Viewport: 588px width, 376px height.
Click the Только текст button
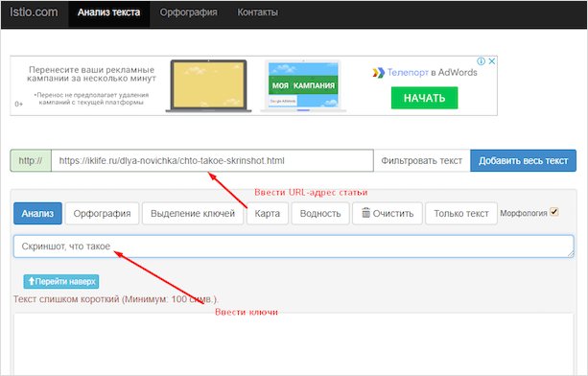pyautogui.click(x=461, y=214)
